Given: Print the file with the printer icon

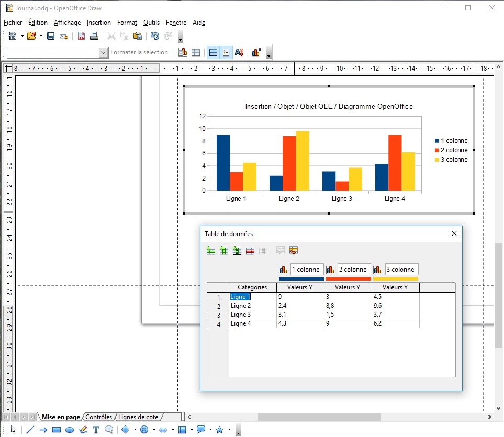Looking at the screenshot, I should click(x=94, y=36).
